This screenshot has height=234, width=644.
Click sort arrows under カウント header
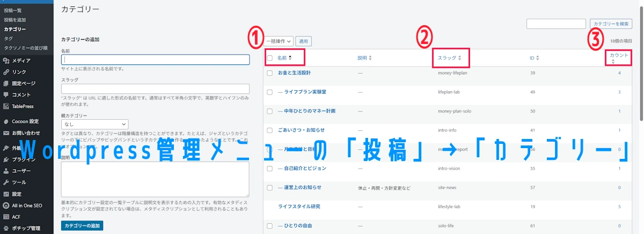point(613,61)
